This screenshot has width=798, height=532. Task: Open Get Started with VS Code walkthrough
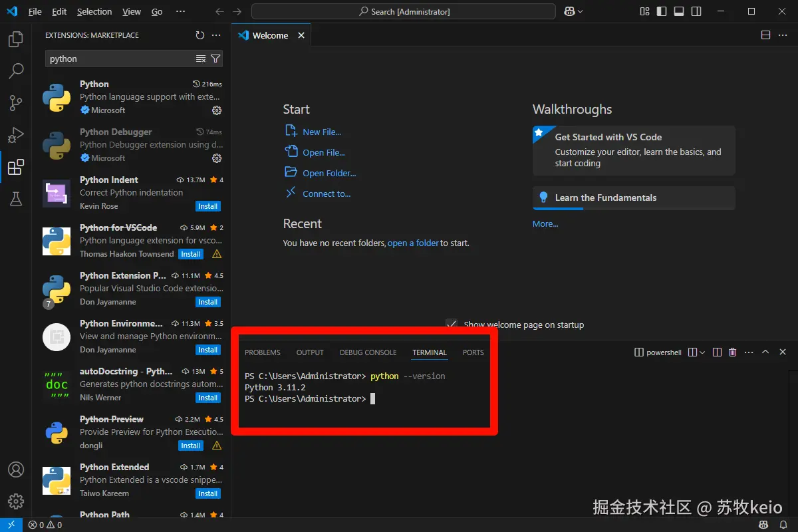click(634, 150)
